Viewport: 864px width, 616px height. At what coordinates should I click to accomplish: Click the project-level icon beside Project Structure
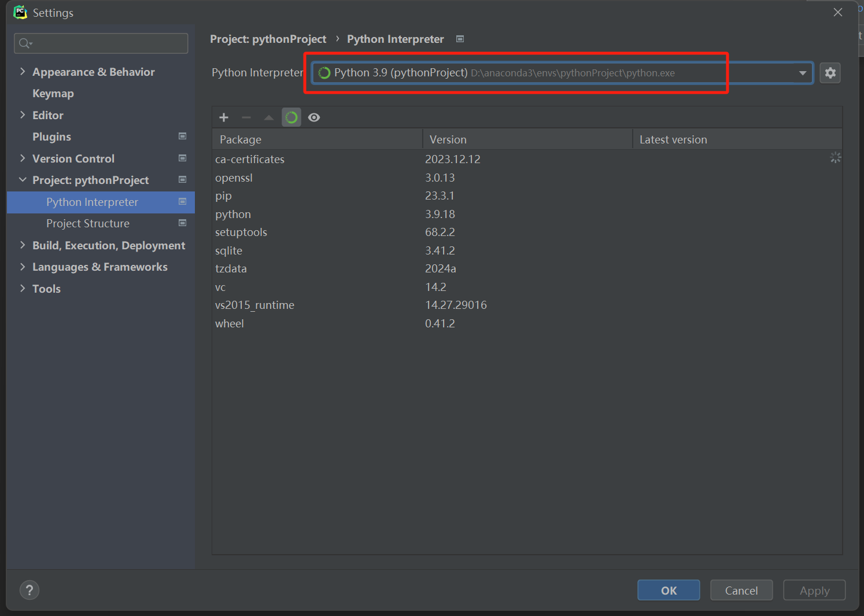[183, 223]
